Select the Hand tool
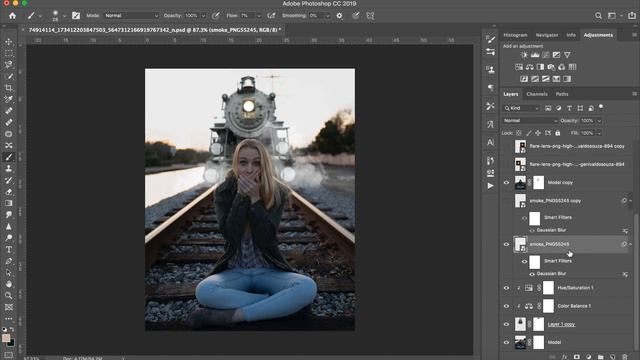 9,284
